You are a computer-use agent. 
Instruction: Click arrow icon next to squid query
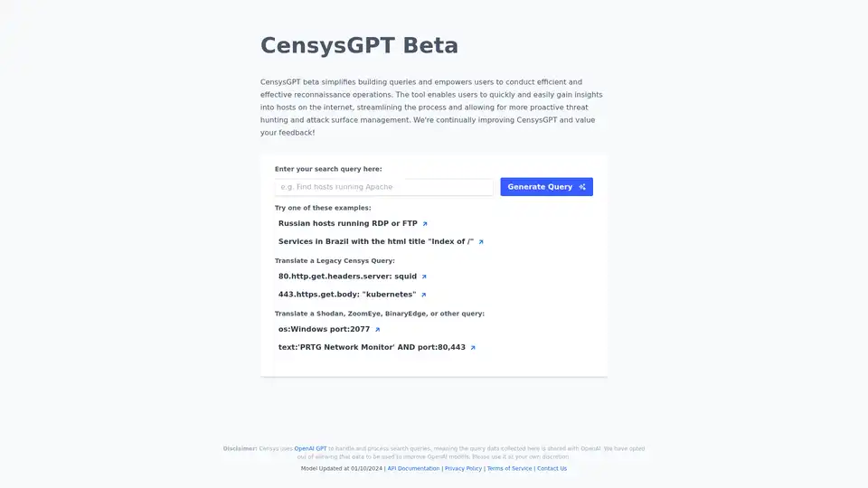coord(424,277)
